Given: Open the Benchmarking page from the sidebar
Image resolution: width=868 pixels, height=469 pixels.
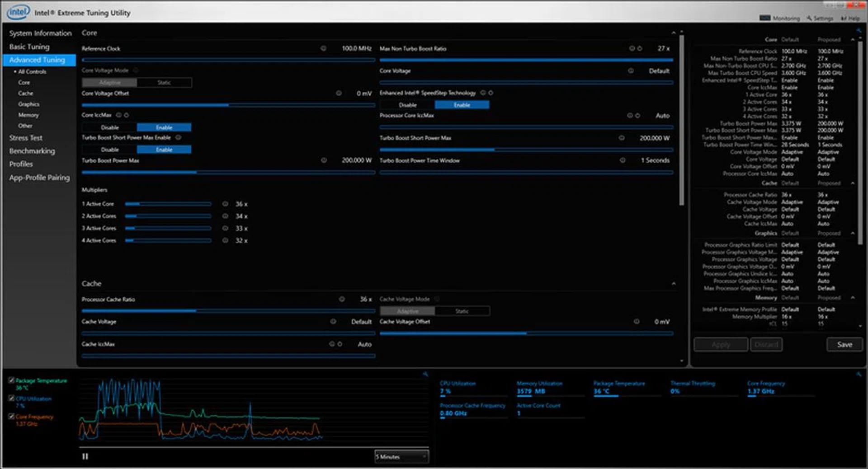Looking at the screenshot, I should click(33, 150).
